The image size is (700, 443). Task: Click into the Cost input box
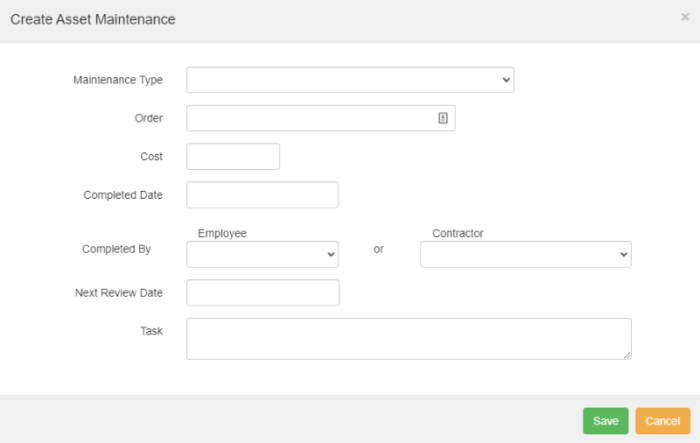233,157
